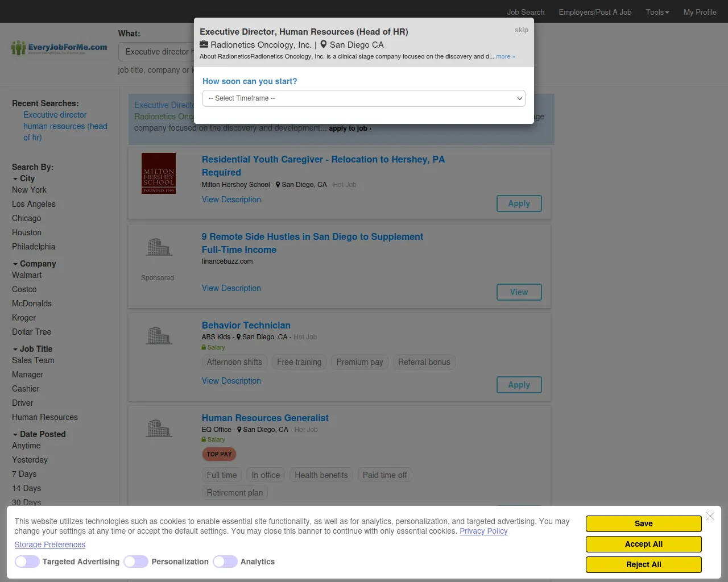Filter by date posted Yesterday
The height and width of the screenshot is (582, 728).
[30, 460]
